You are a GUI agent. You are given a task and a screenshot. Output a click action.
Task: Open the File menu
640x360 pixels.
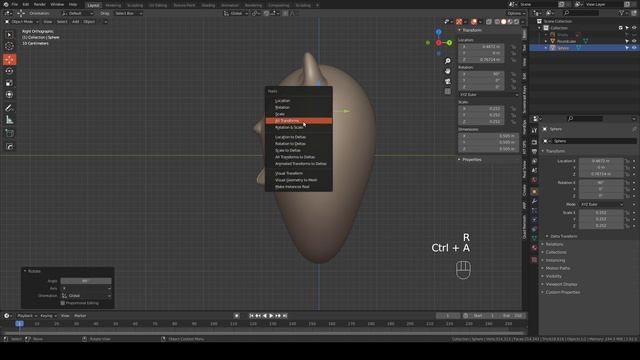[15, 4]
